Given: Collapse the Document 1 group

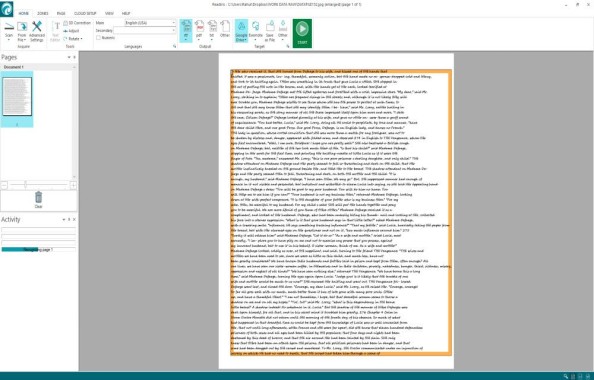Looking at the screenshot, I should pyautogui.click(x=74, y=67).
